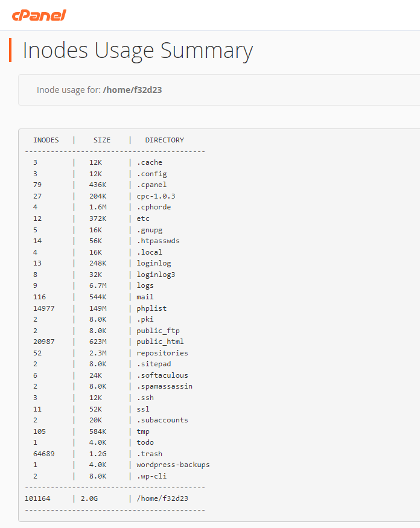420x528 pixels.
Task: Click the public_html directory entry
Action: [161, 342]
